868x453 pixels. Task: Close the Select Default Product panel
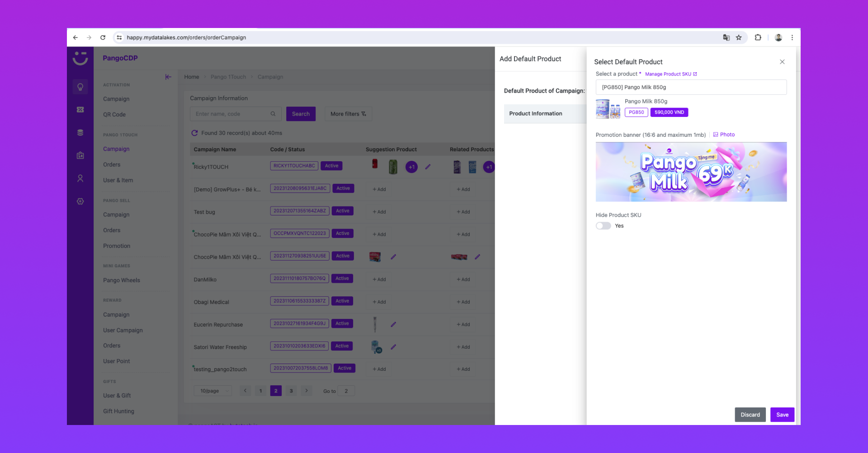coord(782,62)
